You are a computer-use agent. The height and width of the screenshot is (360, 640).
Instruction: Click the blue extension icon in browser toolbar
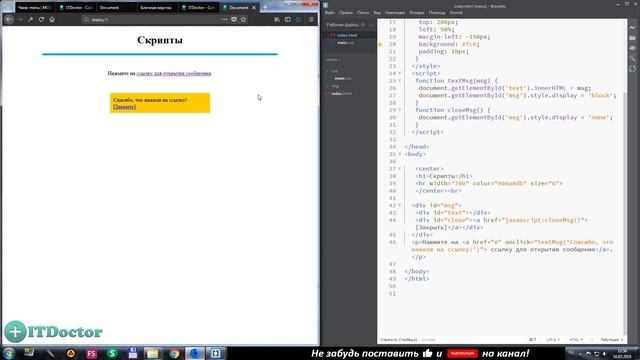point(298,19)
